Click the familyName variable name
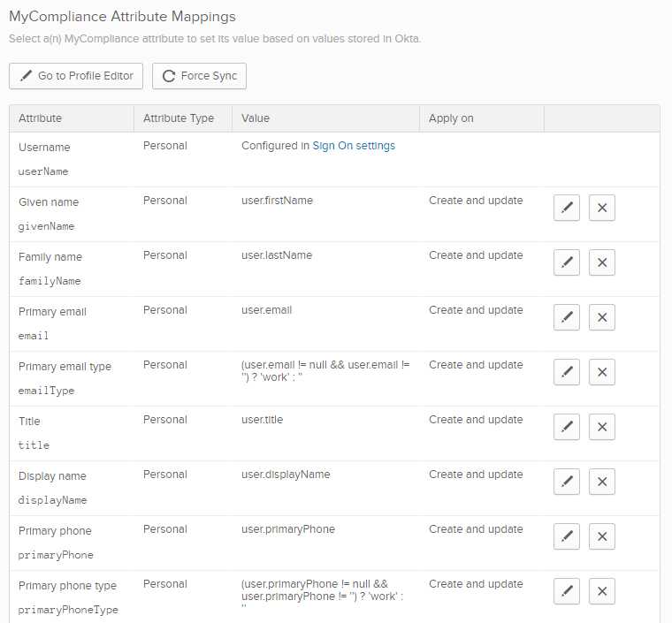672x623 pixels. [x=50, y=281]
